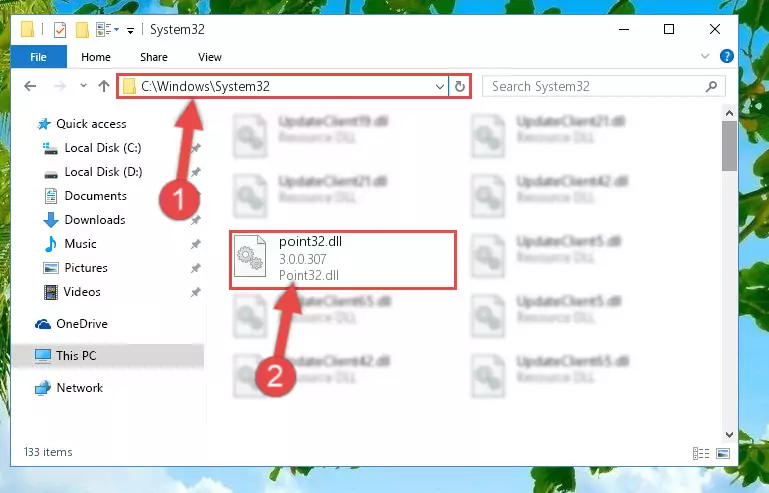Open recent locations dropdown arrow

83,86
